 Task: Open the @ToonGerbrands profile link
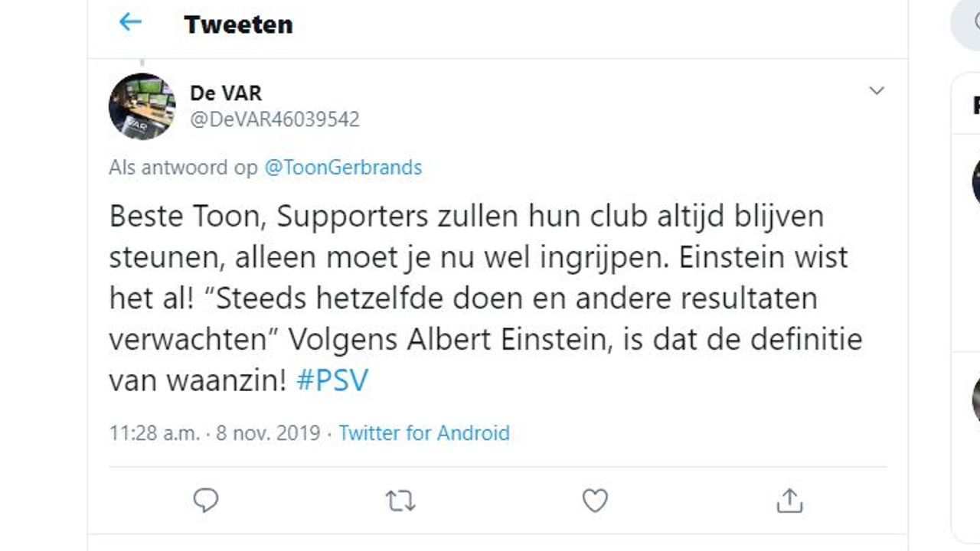(x=342, y=168)
